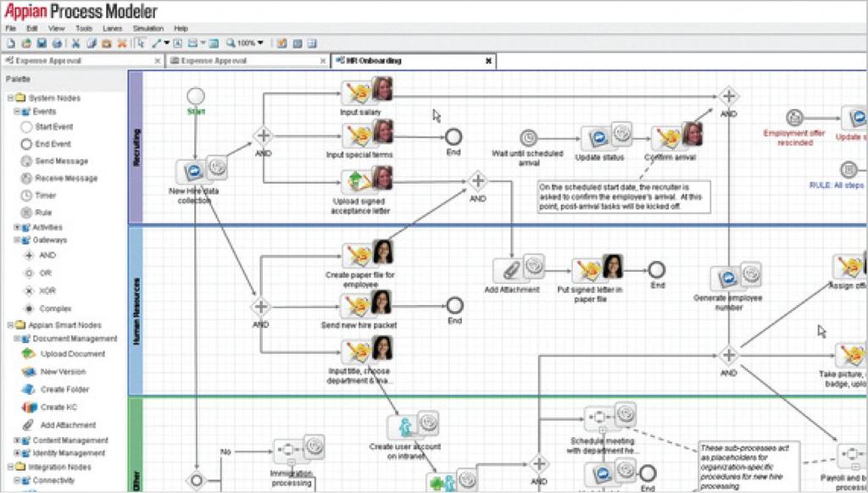Image resolution: width=868 pixels, height=493 pixels.
Task: Choose the Rule event in Palette
Action: 36,213
